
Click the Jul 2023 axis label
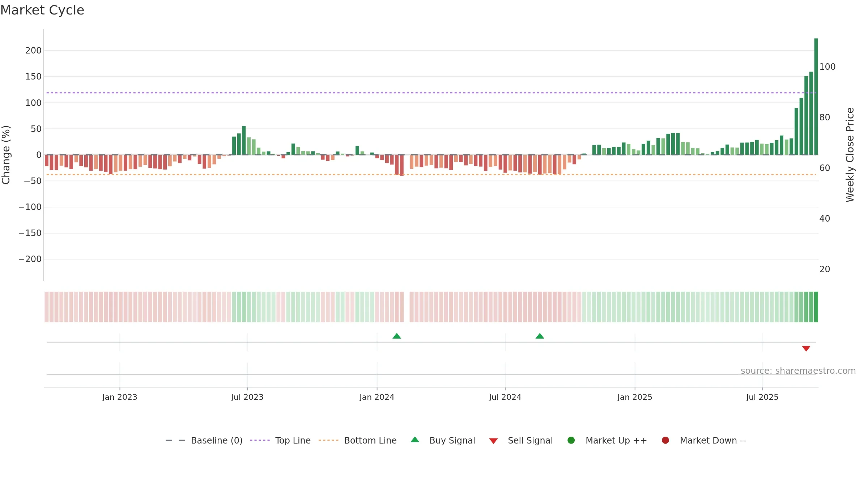coord(247,397)
